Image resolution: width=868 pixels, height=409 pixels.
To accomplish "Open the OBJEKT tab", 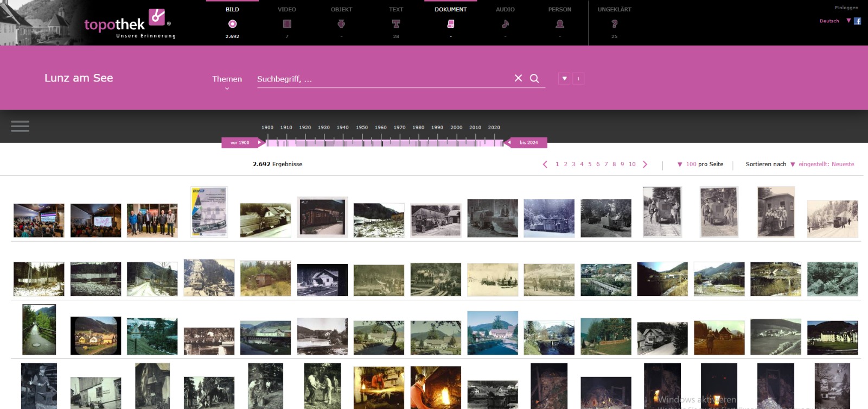I will pos(341,9).
